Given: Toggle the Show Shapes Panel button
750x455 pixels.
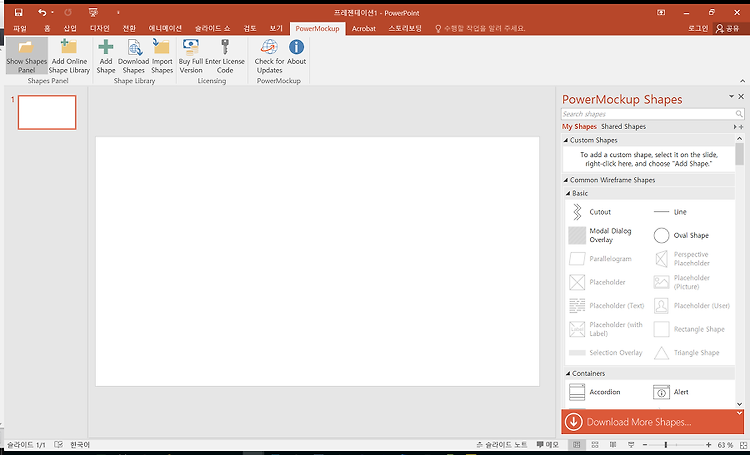Looking at the screenshot, I should pyautogui.click(x=27, y=56).
